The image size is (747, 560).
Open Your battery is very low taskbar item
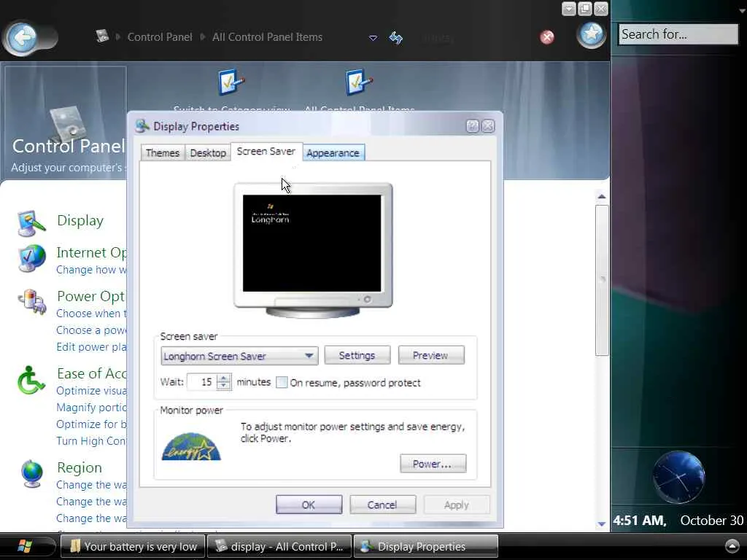(x=133, y=546)
